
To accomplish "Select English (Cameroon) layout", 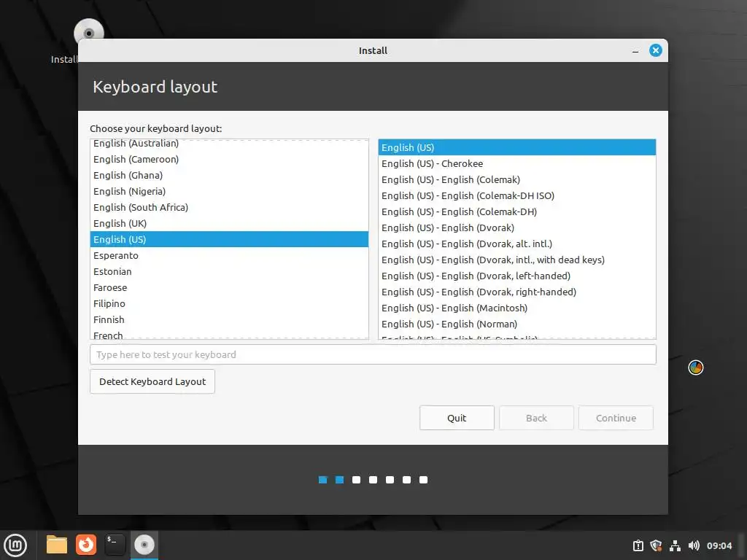I will click(x=229, y=159).
